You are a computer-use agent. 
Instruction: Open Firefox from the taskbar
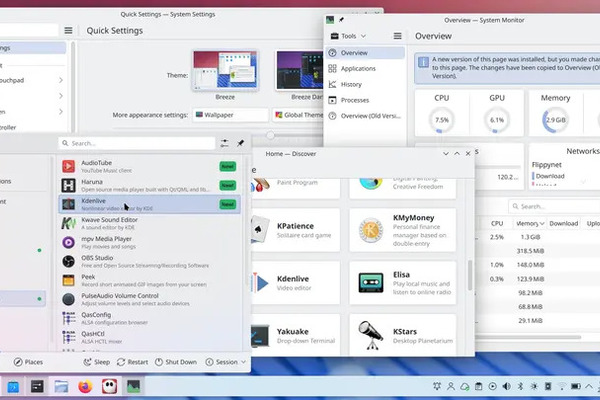[x=83, y=386]
